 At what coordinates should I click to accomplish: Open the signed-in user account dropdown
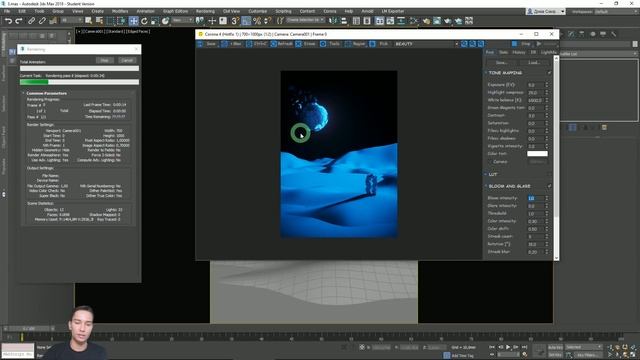point(546,11)
